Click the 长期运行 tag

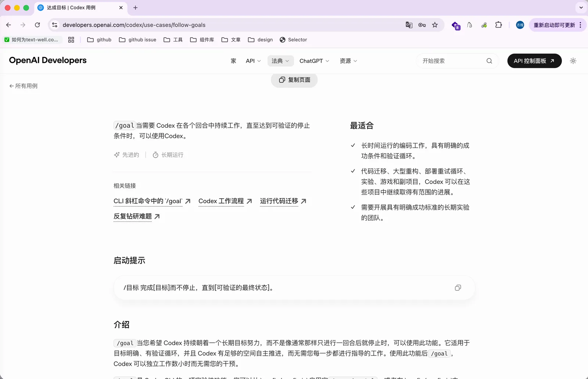coord(168,155)
